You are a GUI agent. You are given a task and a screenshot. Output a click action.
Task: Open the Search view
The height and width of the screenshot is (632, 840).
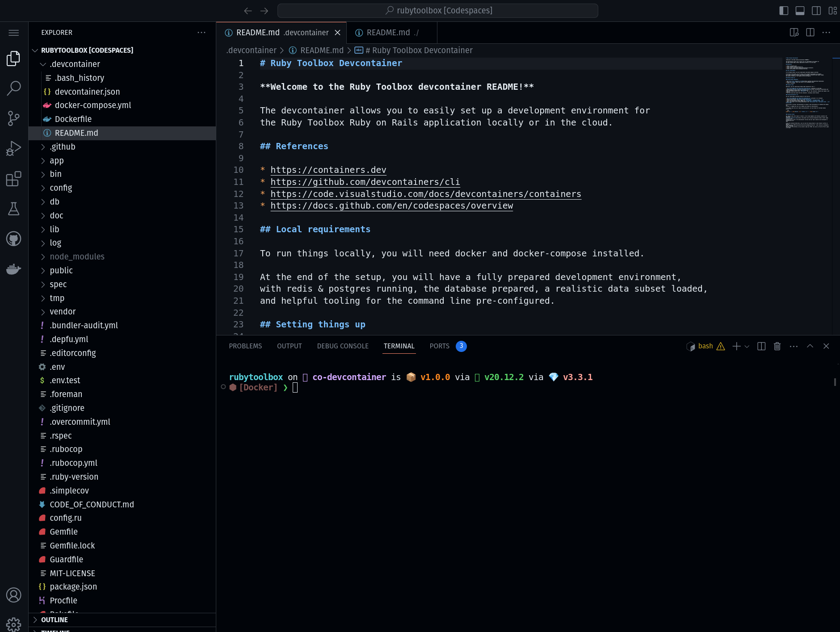point(14,88)
